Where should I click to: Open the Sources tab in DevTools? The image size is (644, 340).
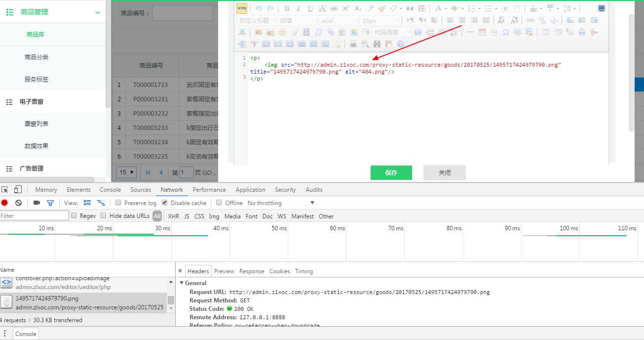(141, 190)
